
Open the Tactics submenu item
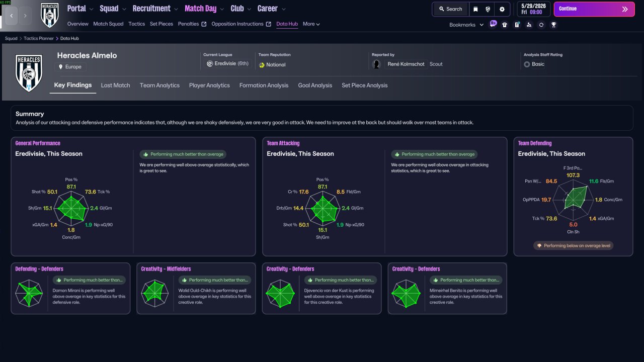click(136, 24)
